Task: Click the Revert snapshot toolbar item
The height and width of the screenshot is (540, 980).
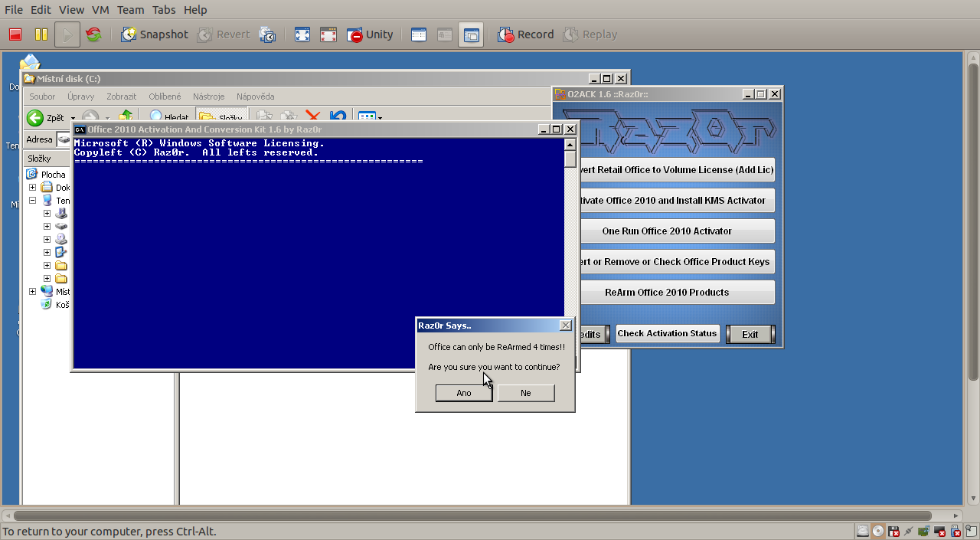Action: click(224, 34)
